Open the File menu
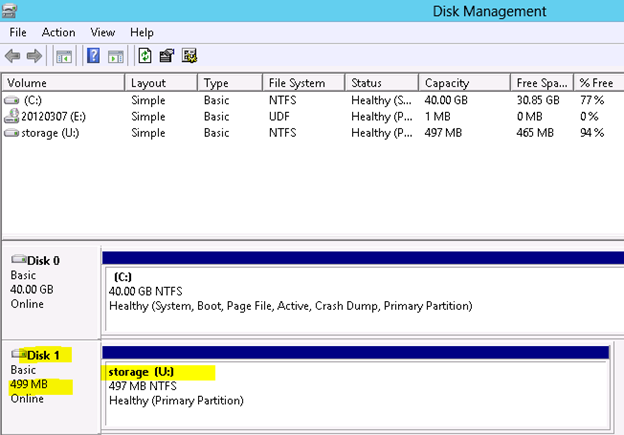The height and width of the screenshot is (435, 624). click(18, 32)
